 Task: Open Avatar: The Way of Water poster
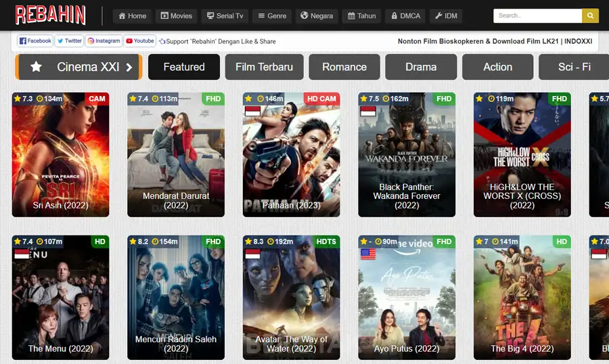tap(291, 298)
